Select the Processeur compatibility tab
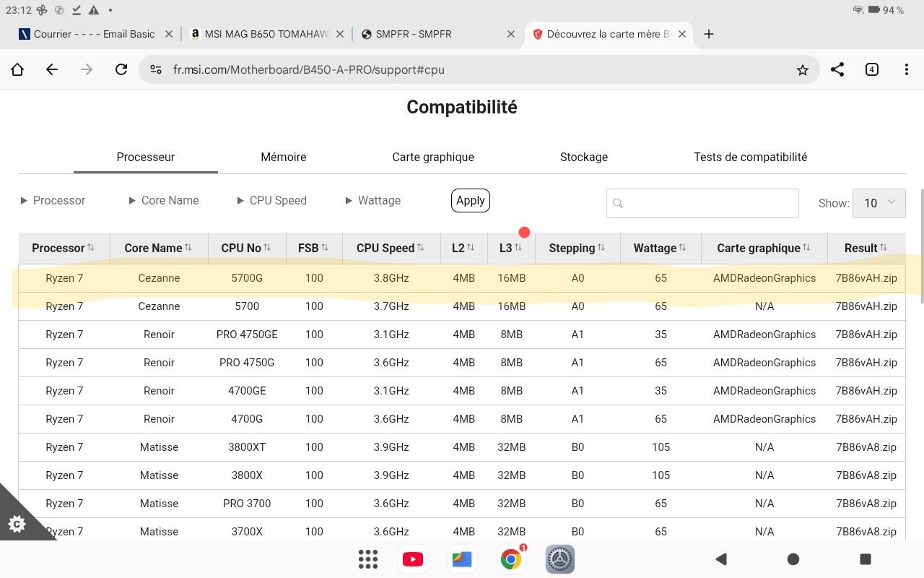 coord(146,157)
